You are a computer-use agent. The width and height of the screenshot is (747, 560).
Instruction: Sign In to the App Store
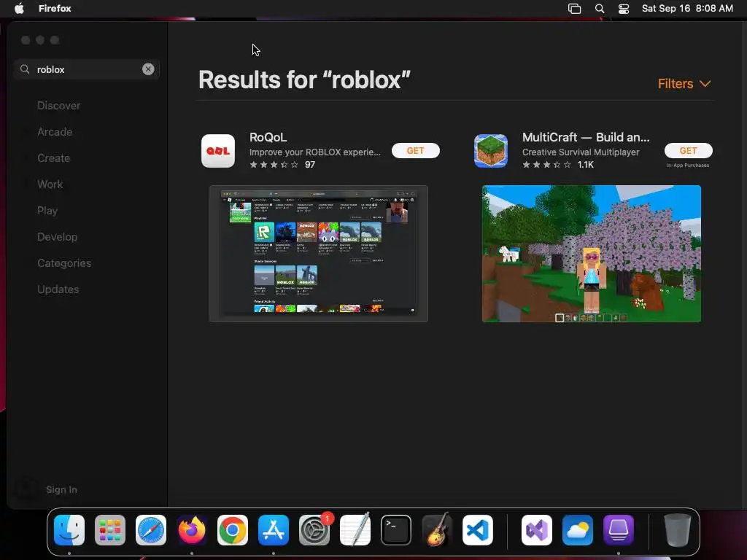tap(61, 489)
